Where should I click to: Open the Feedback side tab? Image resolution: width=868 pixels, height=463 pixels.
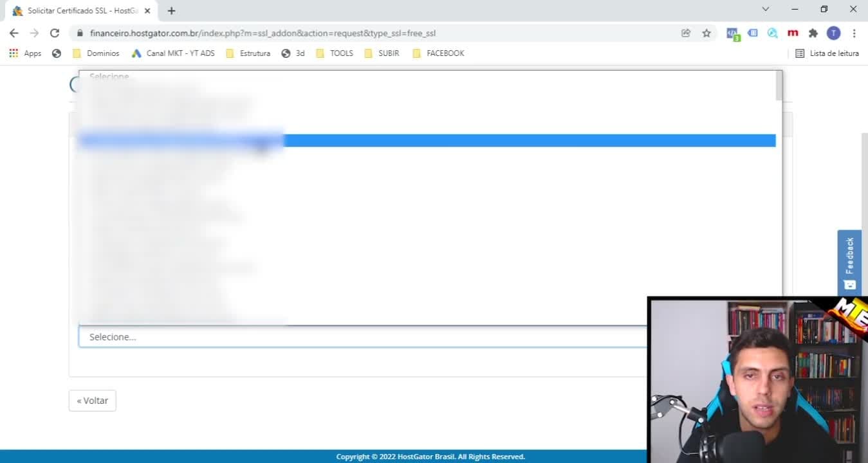[849, 262]
